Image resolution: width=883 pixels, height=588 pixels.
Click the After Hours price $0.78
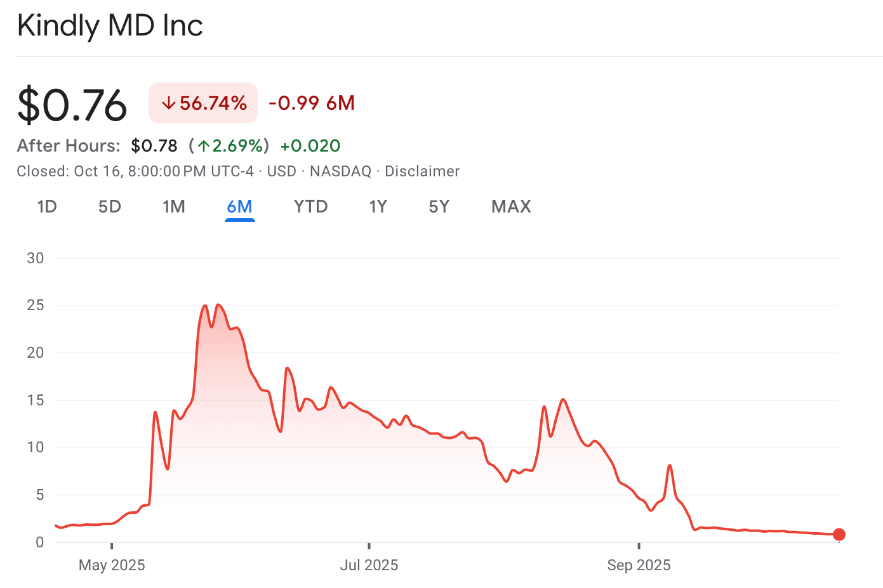[154, 145]
